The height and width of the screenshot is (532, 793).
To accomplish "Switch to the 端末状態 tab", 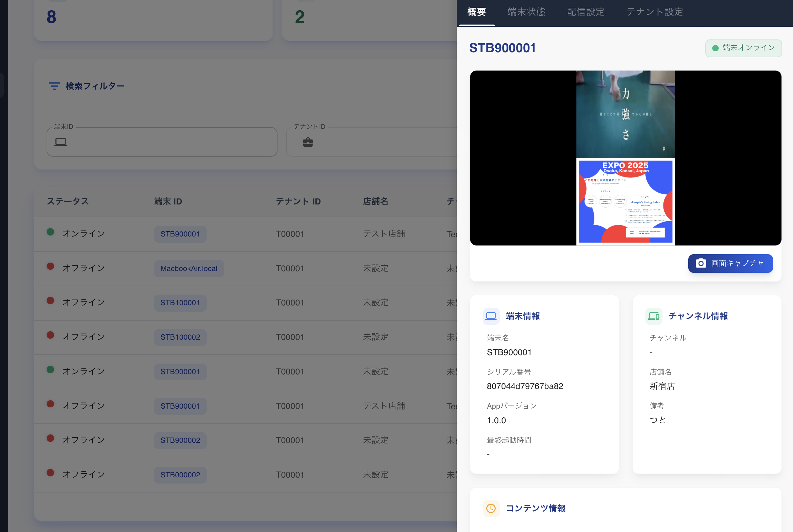I will pos(526,12).
